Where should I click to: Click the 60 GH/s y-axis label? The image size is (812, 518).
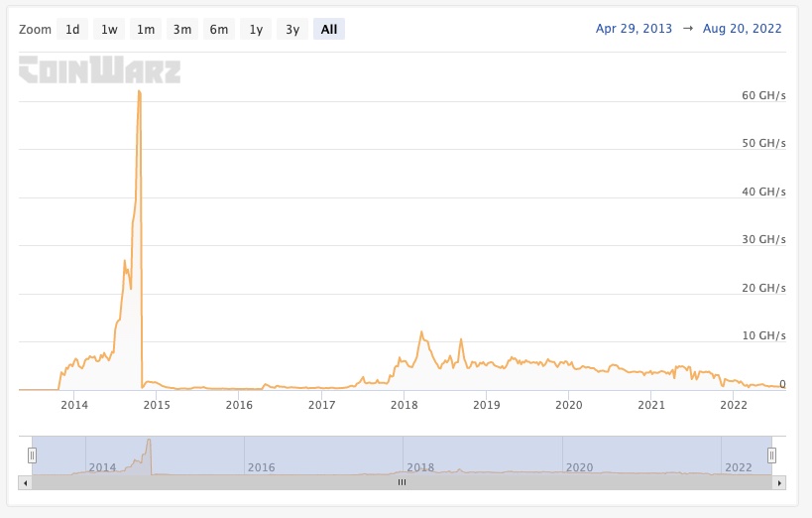(763, 95)
